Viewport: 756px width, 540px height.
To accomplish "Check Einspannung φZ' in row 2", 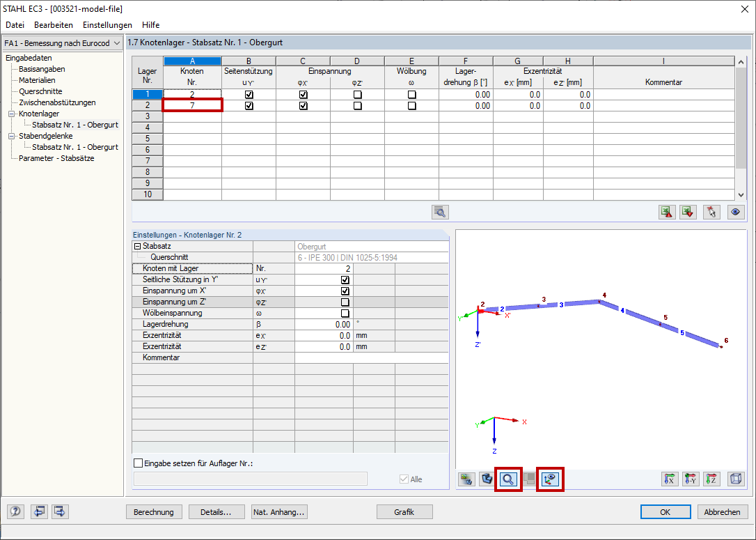I will click(x=357, y=106).
